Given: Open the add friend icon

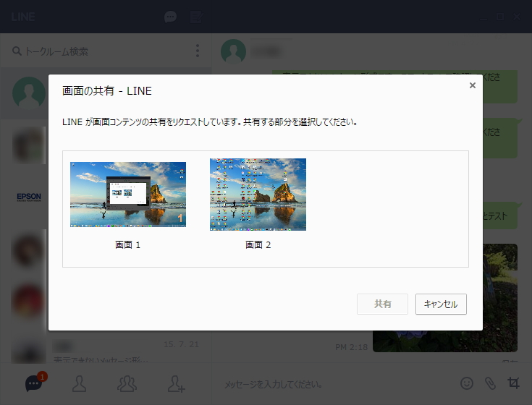Looking at the screenshot, I should coord(176,383).
